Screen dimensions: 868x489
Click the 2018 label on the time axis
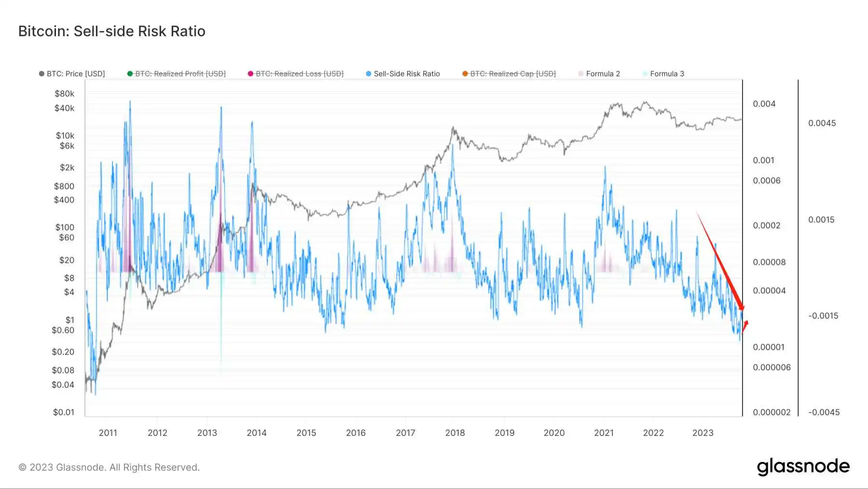pyautogui.click(x=455, y=433)
